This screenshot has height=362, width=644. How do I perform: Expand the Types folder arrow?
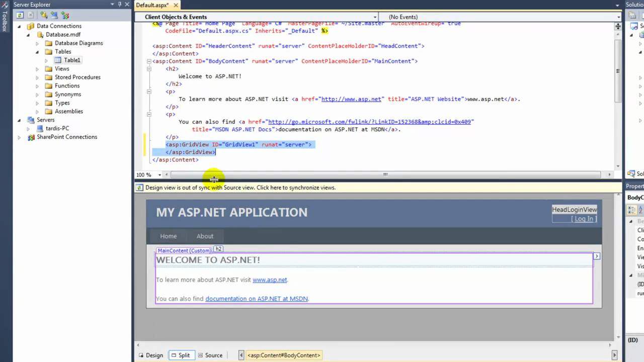point(37,103)
